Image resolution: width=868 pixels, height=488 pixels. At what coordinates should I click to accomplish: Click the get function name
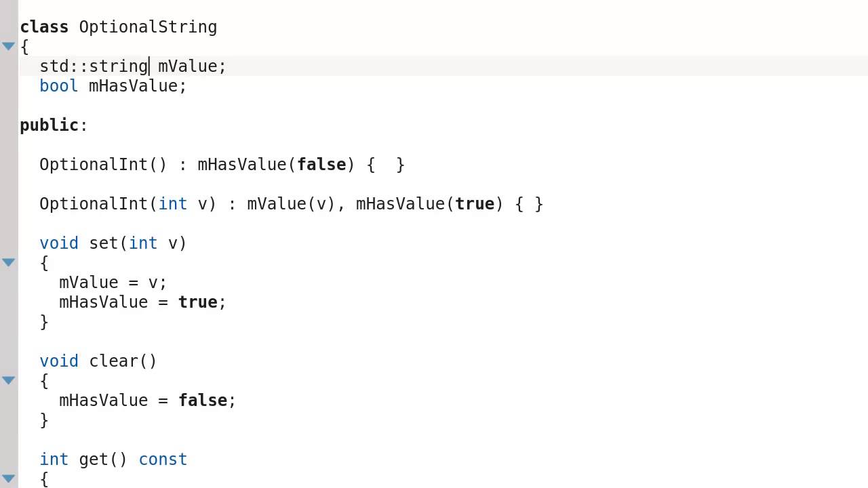coord(94,460)
